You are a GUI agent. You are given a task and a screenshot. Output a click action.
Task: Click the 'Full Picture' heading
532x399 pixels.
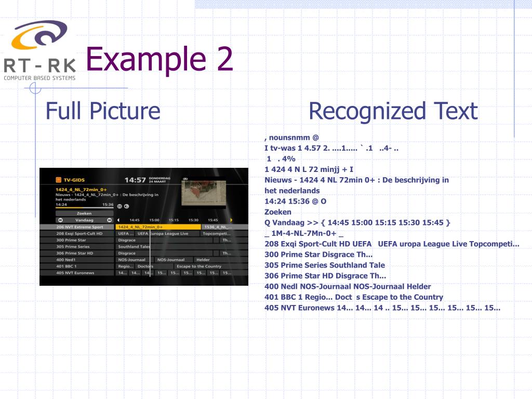(103, 111)
